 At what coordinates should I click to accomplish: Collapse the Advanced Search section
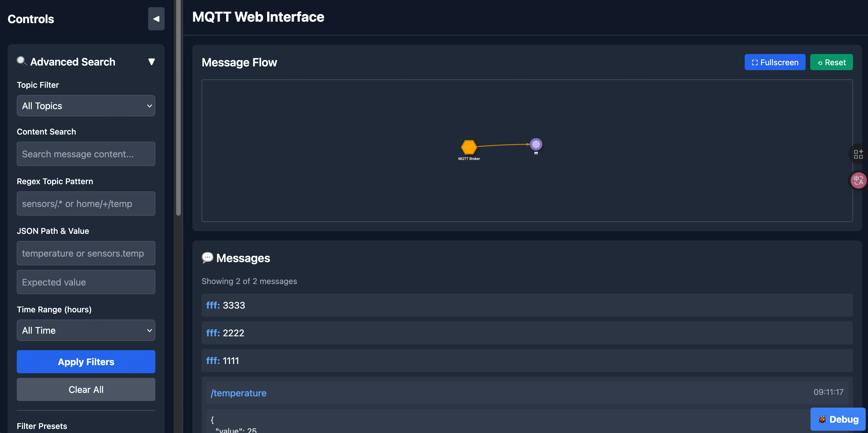[151, 62]
